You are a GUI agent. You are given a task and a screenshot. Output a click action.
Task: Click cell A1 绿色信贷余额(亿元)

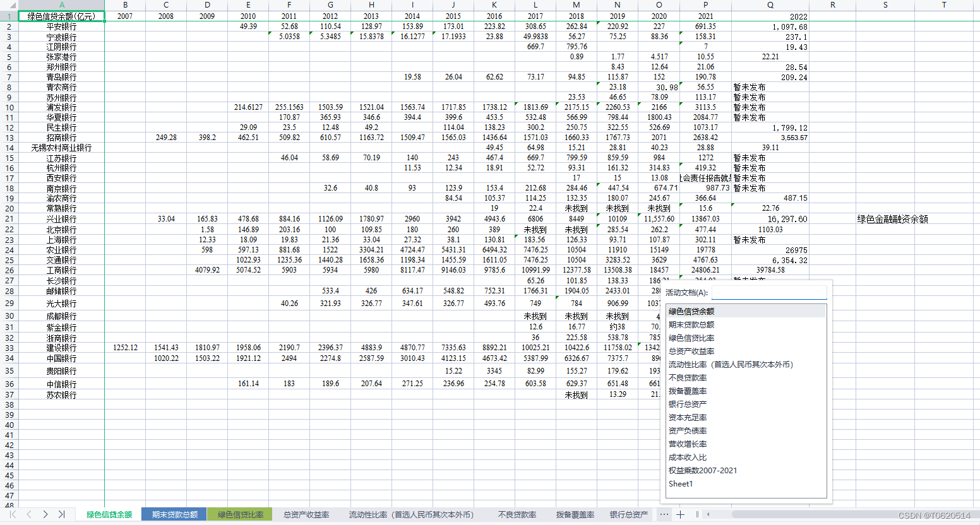61,16
